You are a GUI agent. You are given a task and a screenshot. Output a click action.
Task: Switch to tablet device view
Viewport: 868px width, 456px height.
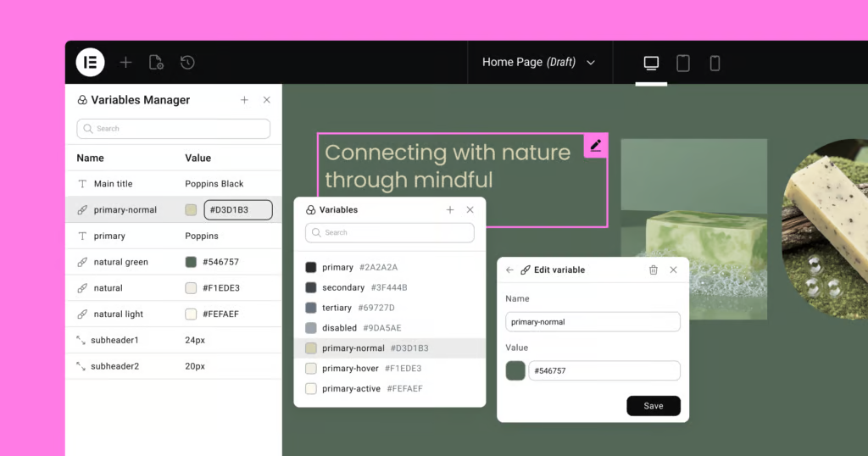coord(682,63)
